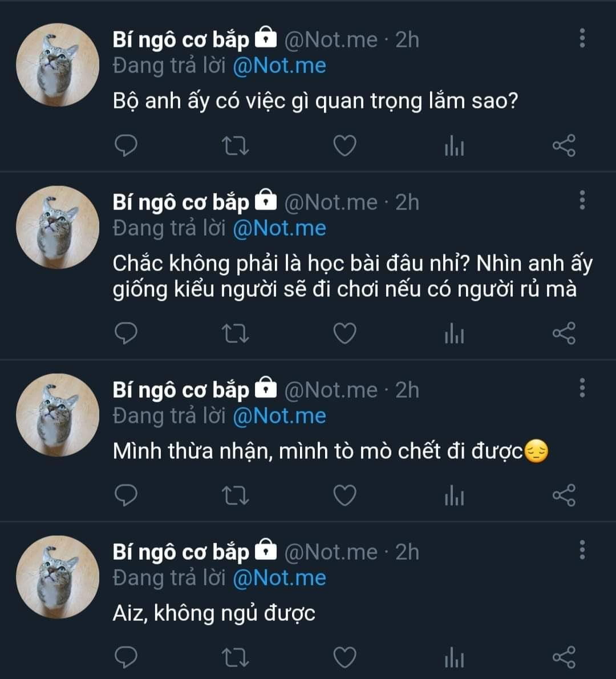Image resolution: width=616 pixels, height=679 pixels.
Task: Open @Not.me mention in "Aiz, không ngủ được" tweet
Action: 279,577
